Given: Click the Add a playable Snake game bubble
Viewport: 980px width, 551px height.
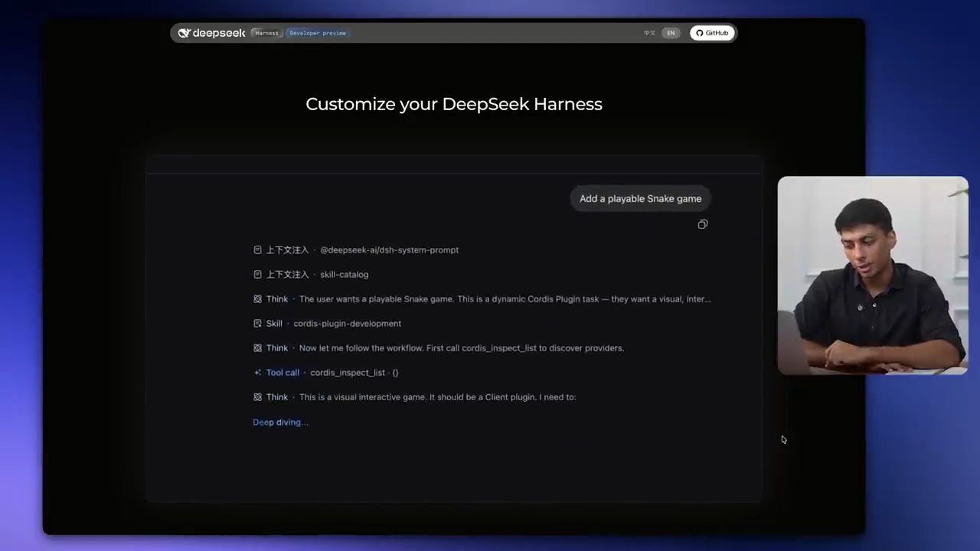Looking at the screenshot, I should [640, 198].
